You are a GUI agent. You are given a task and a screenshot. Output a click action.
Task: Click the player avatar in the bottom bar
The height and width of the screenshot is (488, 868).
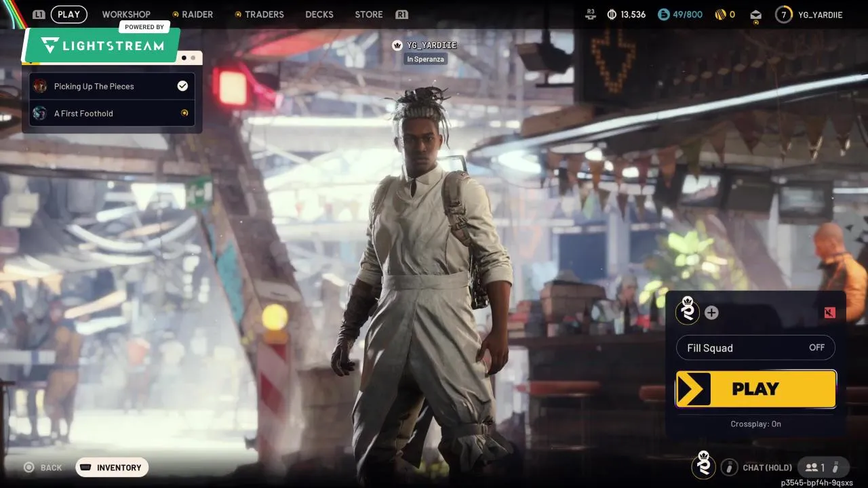704,465
